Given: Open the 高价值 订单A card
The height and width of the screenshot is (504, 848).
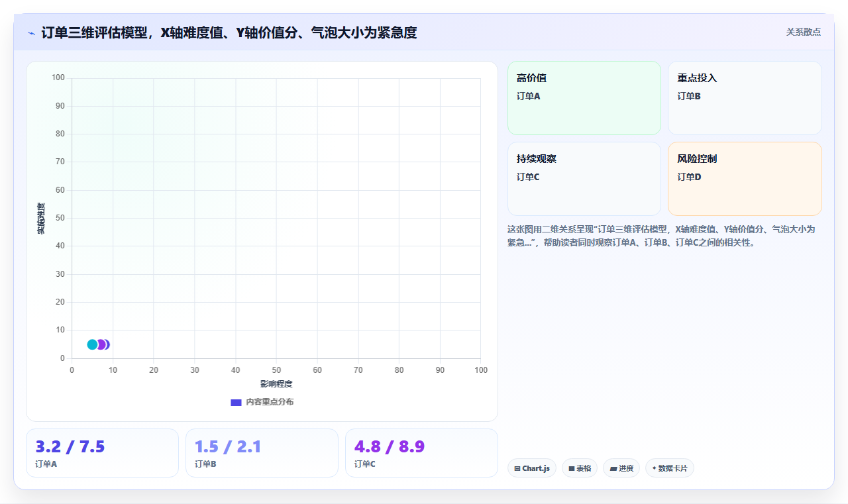Looking at the screenshot, I should pos(584,98).
